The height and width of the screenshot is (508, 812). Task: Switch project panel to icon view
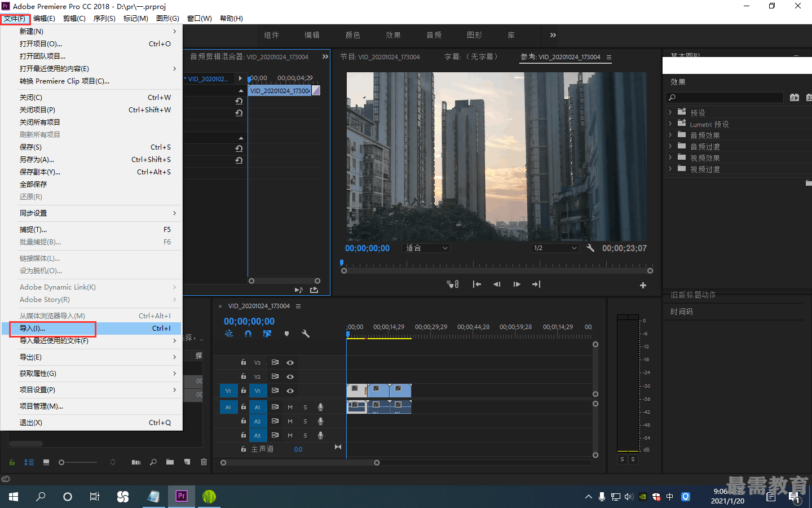(x=46, y=462)
